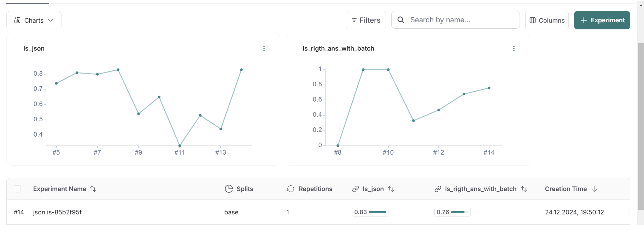The image size is (644, 225).
Task: Expand the Charts dropdown
Action: (34, 20)
